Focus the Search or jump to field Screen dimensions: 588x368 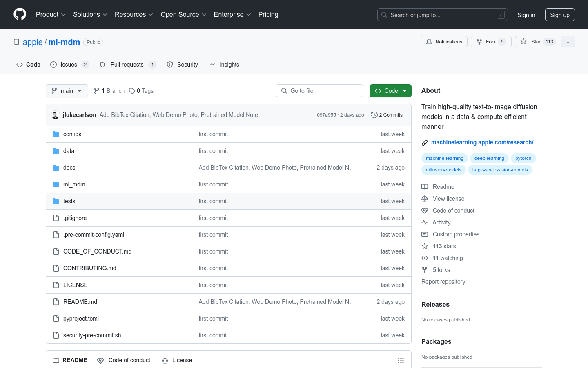(443, 15)
